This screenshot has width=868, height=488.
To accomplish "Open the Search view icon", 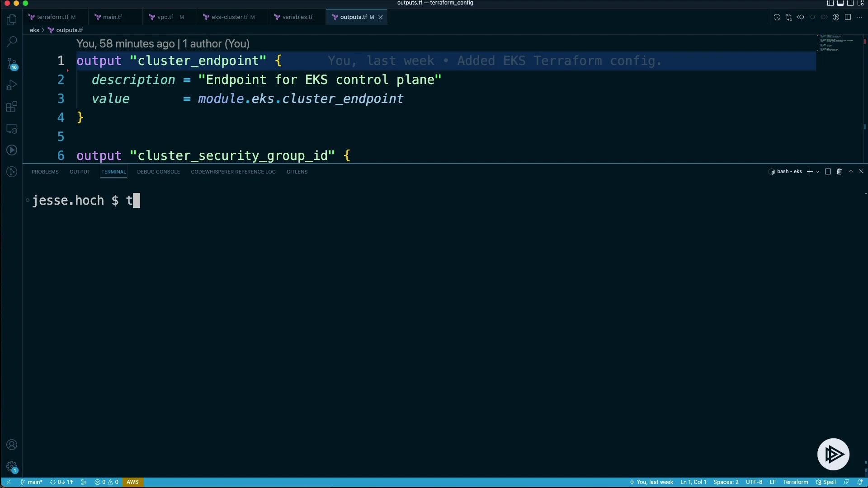I will click(12, 42).
